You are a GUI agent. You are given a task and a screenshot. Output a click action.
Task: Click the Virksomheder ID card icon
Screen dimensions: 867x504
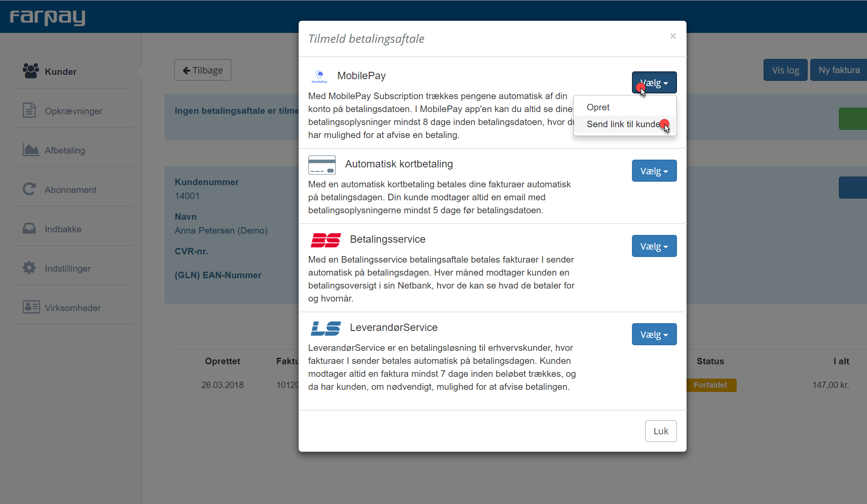[31, 307]
